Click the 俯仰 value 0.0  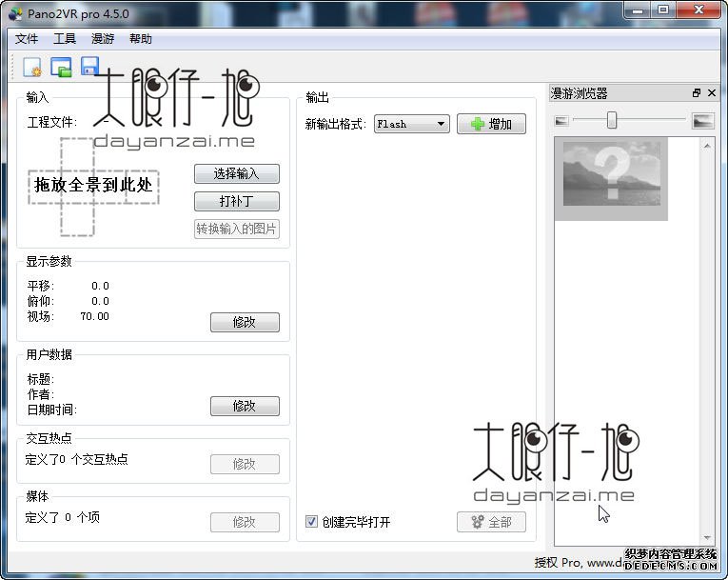[100, 301]
